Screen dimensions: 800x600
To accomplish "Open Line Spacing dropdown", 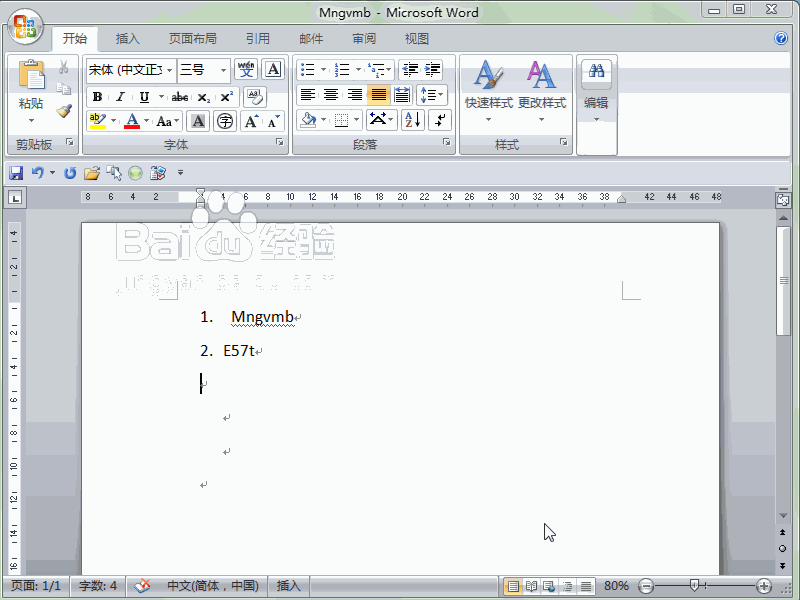I will click(432, 95).
